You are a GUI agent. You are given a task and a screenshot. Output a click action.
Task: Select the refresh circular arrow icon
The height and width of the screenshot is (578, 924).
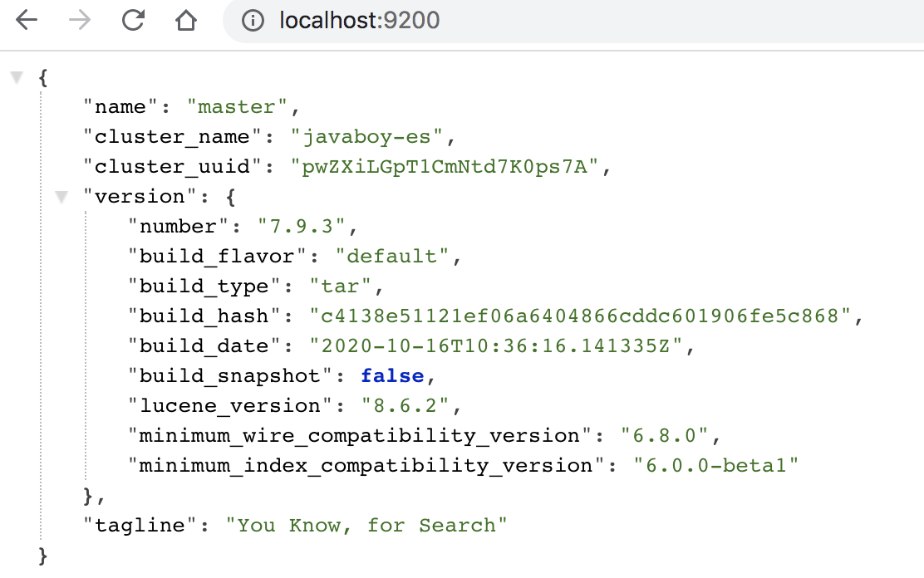pos(133,22)
